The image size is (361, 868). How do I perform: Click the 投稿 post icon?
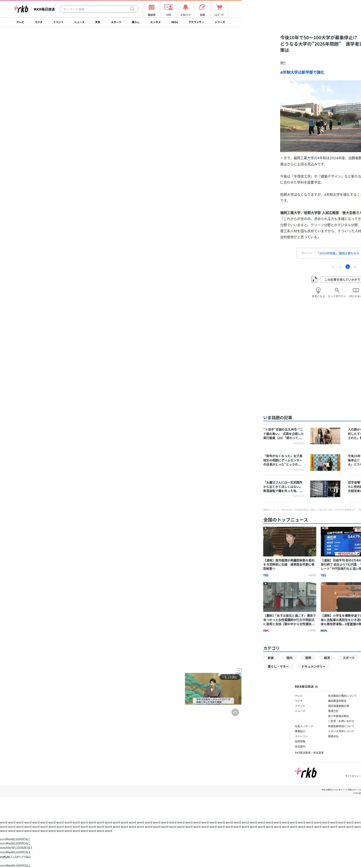[x=202, y=9]
